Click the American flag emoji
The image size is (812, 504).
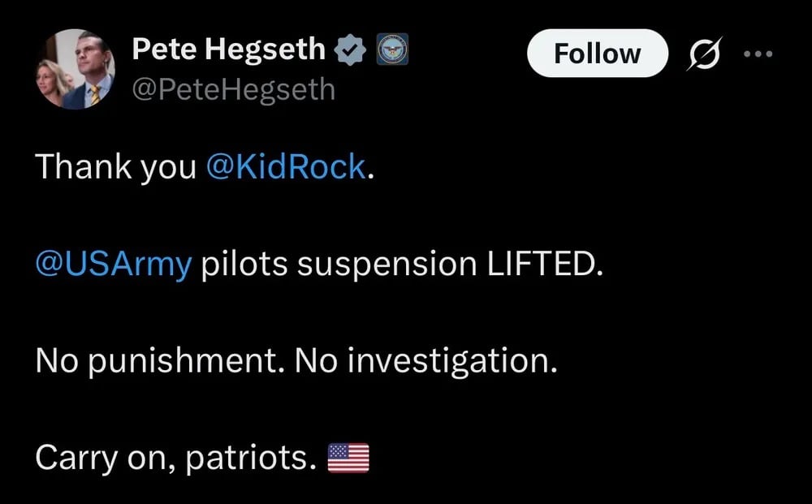pos(348,459)
